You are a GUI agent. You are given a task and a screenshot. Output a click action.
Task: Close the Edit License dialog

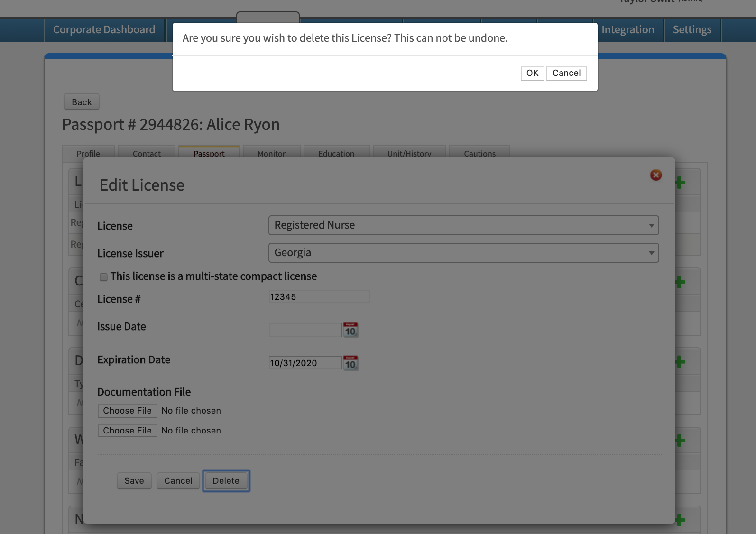tap(656, 175)
